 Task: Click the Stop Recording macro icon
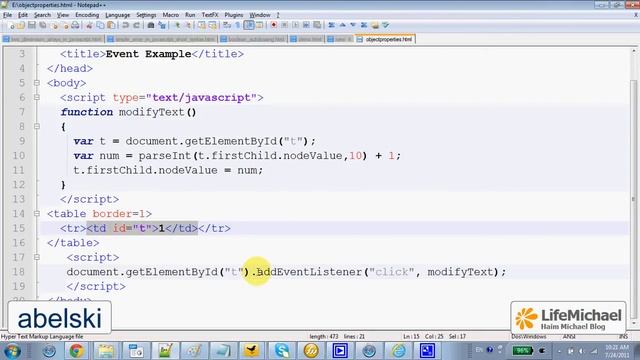point(284,25)
